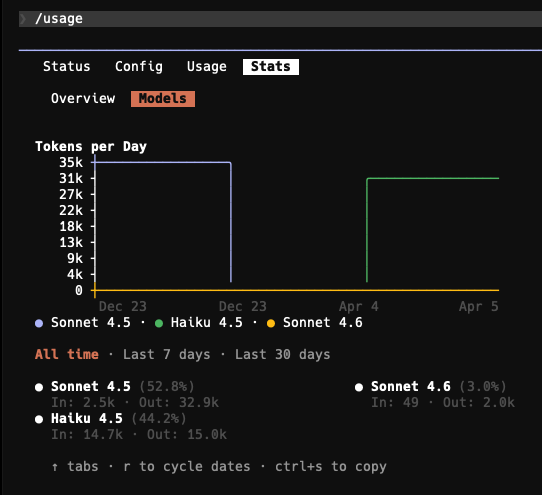542x495 pixels.
Task: Click the 9k y-axis label
Action: tap(75, 258)
